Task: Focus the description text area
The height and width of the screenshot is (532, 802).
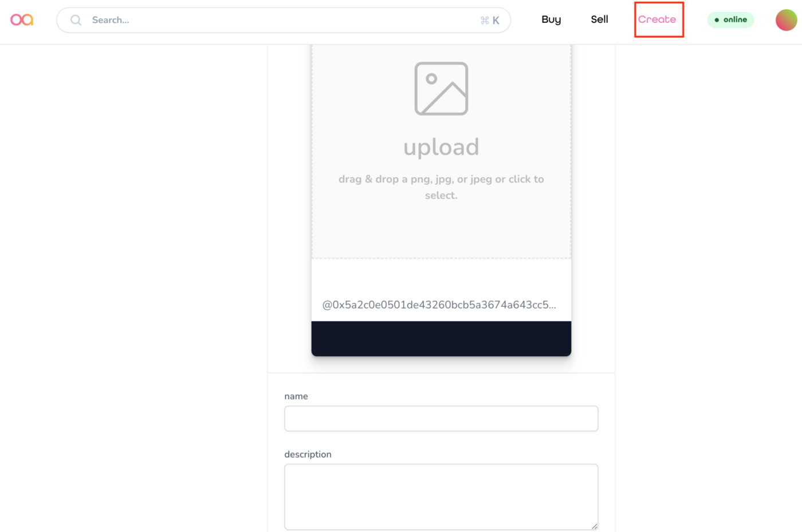Action: click(441, 497)
